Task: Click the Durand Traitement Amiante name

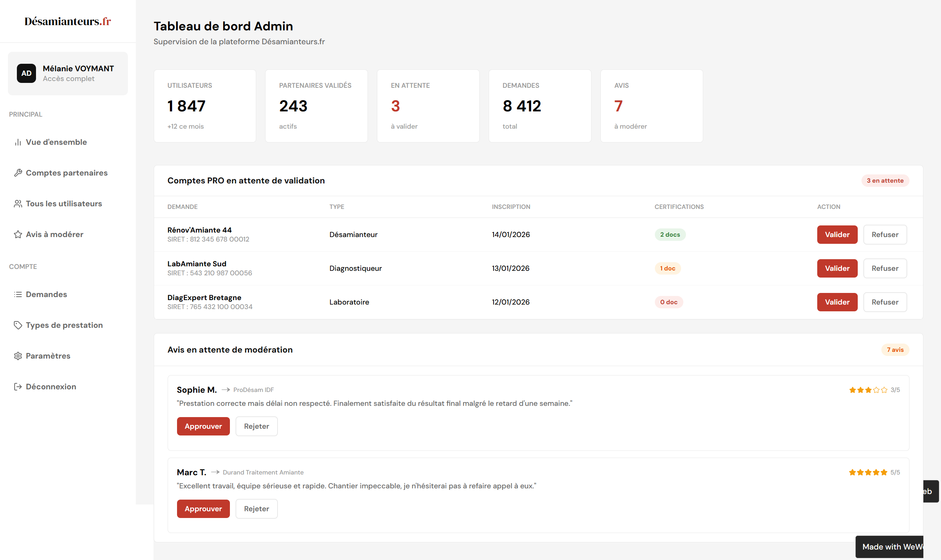Action: click(x=263, y=473)
